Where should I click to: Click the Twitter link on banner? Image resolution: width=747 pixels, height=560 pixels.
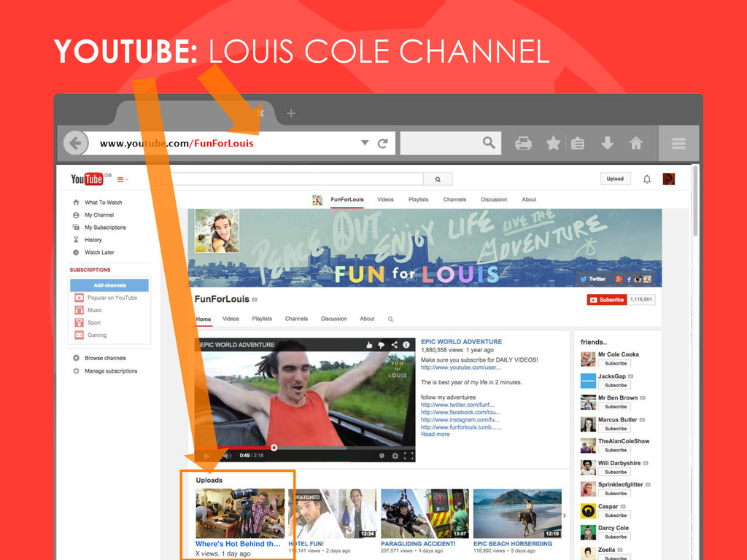(593, 279)
